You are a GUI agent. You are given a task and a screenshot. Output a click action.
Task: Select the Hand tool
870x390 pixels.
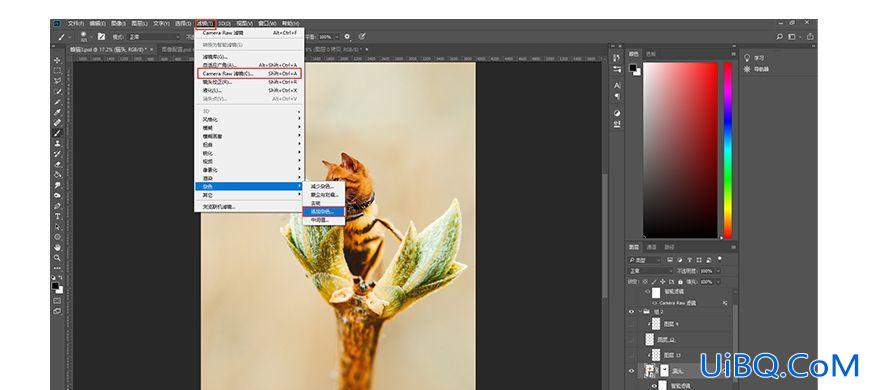[57, 247]
